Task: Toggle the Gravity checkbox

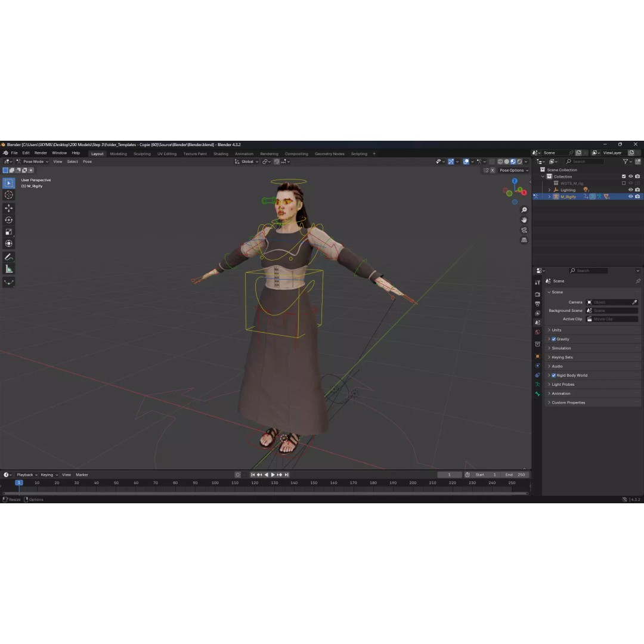Action: click(553, 339)
